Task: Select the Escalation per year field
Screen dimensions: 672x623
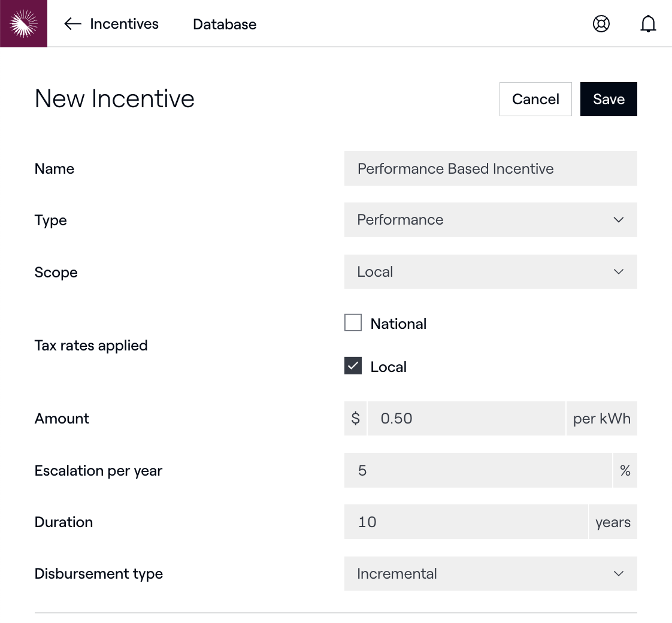Action: pos(478,471)
